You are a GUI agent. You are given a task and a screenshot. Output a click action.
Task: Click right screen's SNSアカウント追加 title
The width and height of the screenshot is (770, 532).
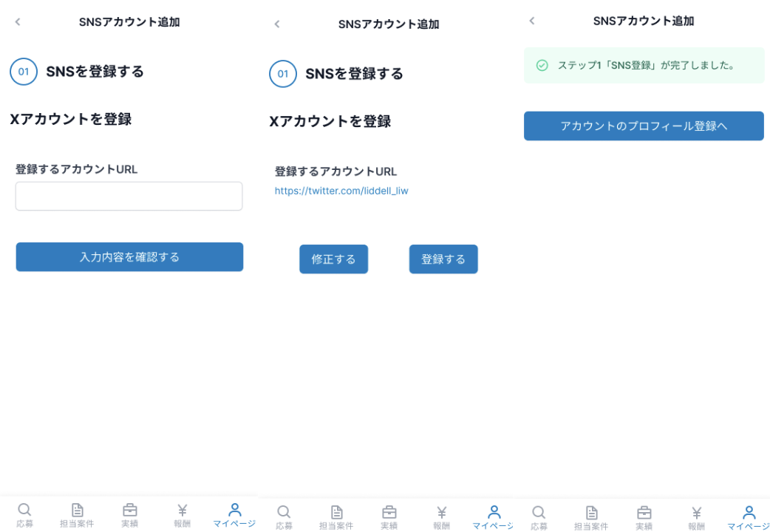(x=644, y=21)
